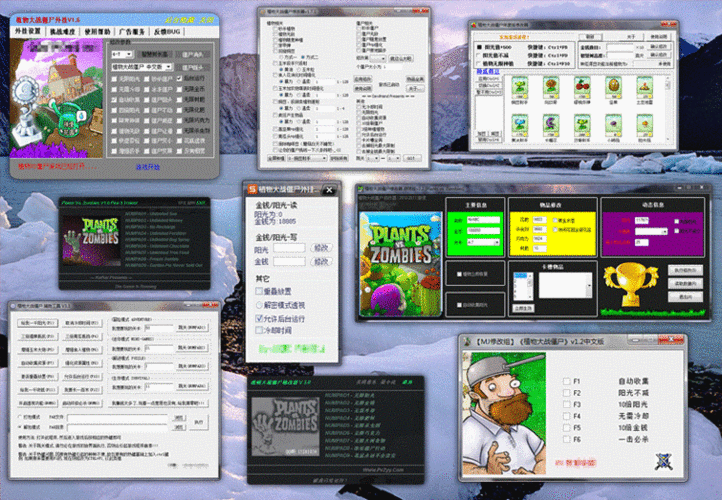The width and height of the screenshot is (722, 500).
Task: Enable F6 一击必杀 in MJ trainer
Action: (566, 440)
